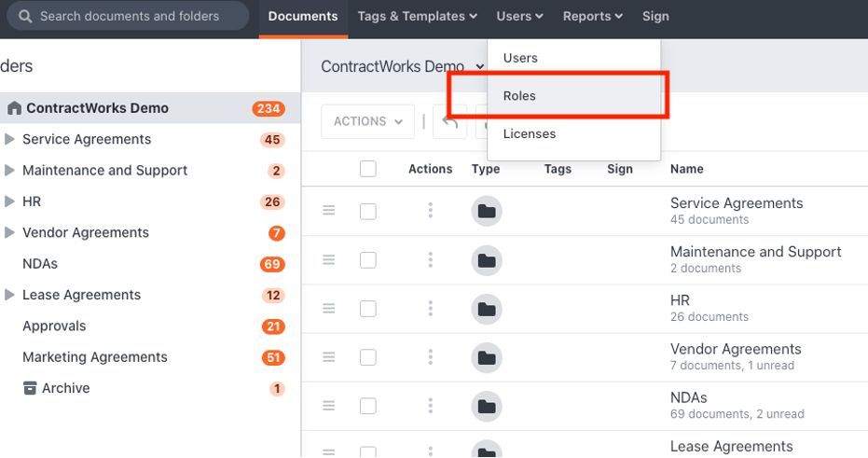868x458 pixels.
Task: Click the undo arrow icon in toolbar
Action: click(x=449, y=121)
